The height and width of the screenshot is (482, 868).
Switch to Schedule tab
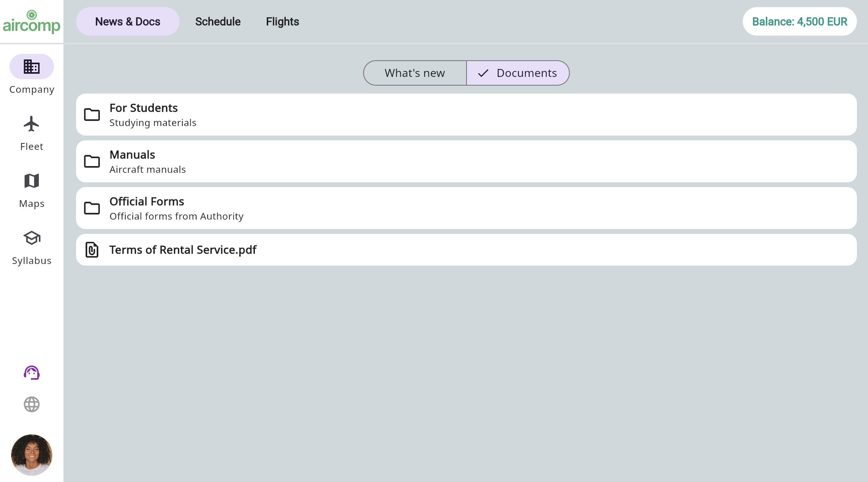click(218, 22)
